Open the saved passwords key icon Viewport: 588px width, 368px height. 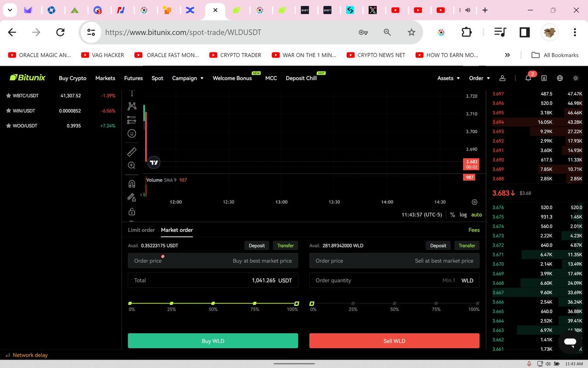[x=363, y=32]
